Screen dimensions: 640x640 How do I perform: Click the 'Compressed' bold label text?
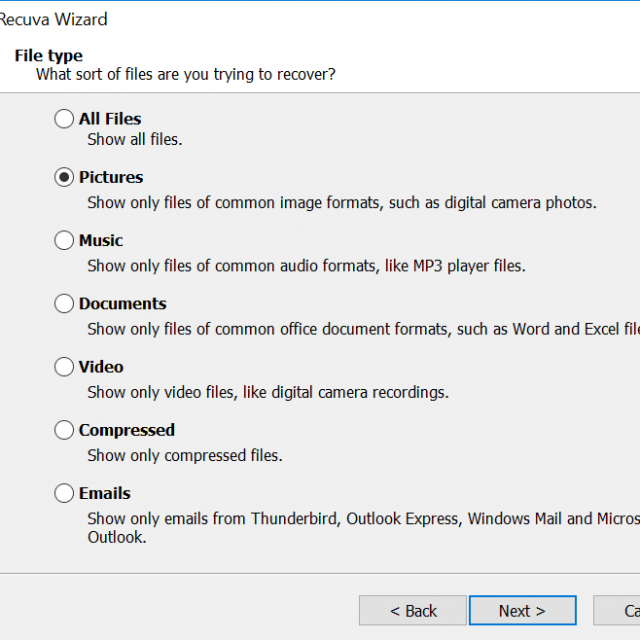[x=127, y=430]
